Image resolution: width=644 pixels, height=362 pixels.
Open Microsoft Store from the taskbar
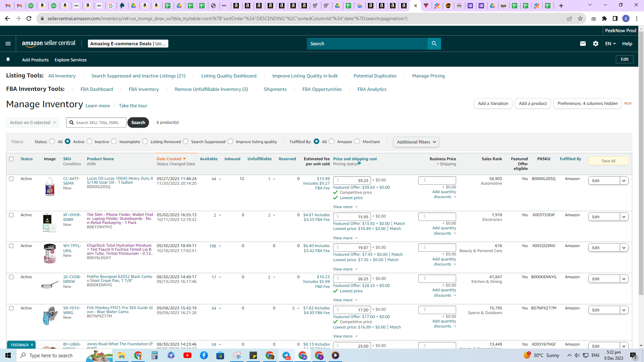pyautogui.click(x=220, y=355)
